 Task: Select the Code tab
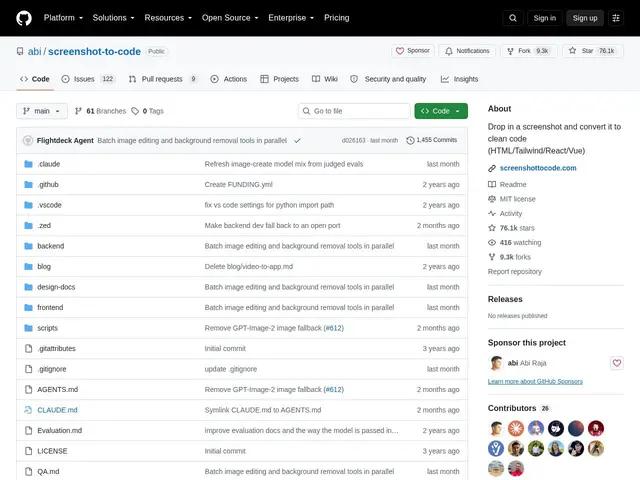coord(35,79)
